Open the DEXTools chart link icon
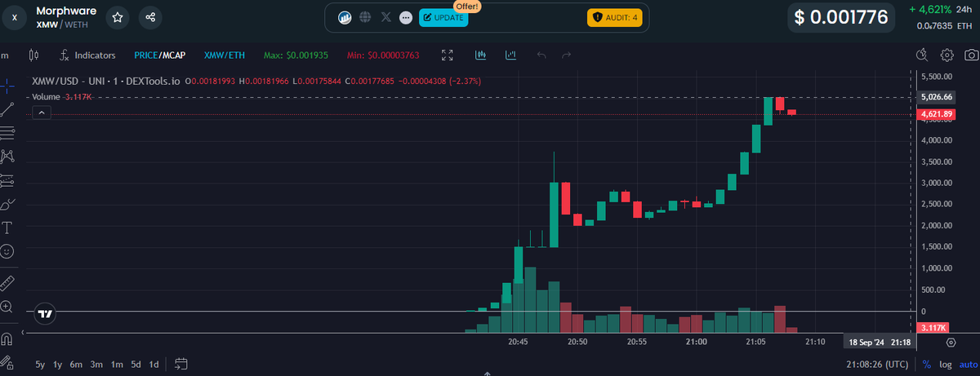The width and height of the screenshot is (980, 376). [x=345, y=17]
